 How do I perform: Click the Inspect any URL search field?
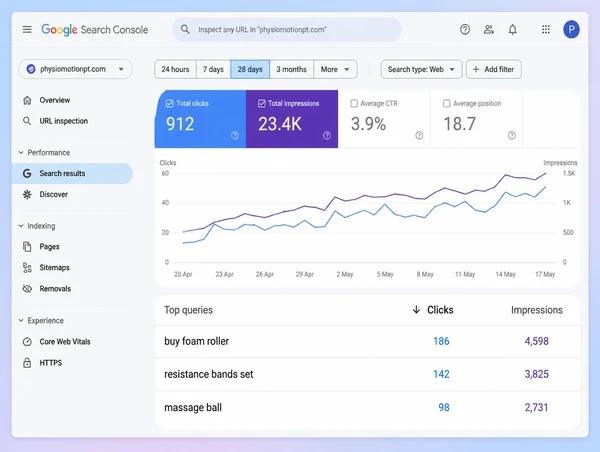[287, 29]
